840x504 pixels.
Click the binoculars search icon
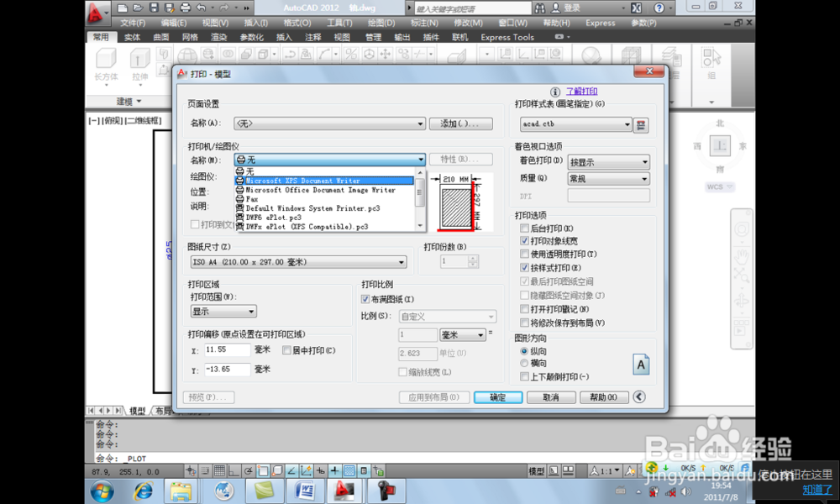[x=540, y=8]
